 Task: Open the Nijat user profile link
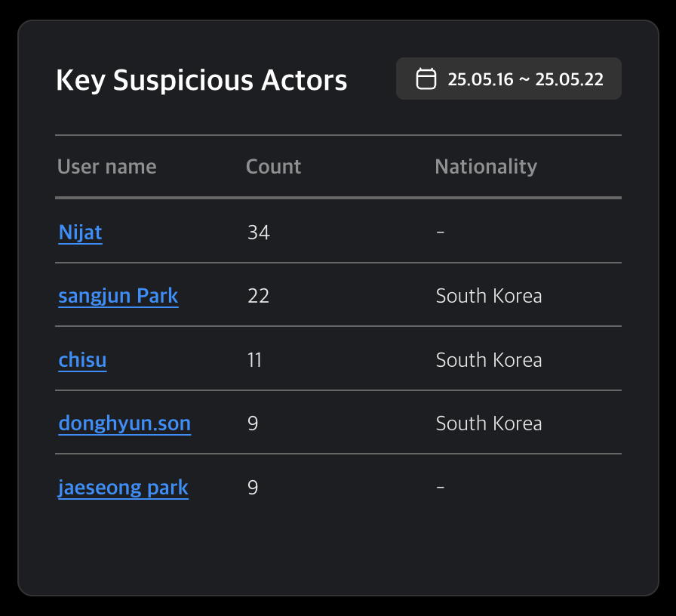[x=80, y=233]
